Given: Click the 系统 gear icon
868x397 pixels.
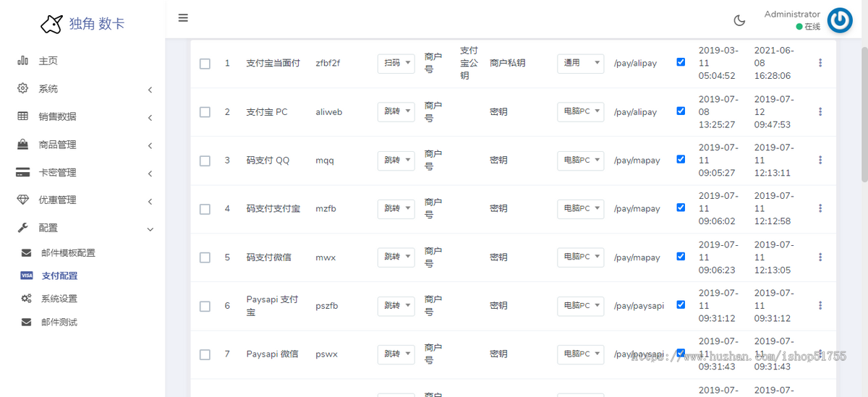Looking at the screenshot, I should tap(23, 88).
